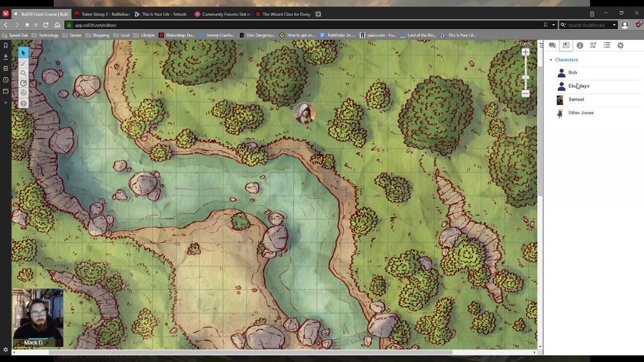Click the Search DuckDuckGo field
The width and height of the screenshot is (644, 362).
click(588, 25)
